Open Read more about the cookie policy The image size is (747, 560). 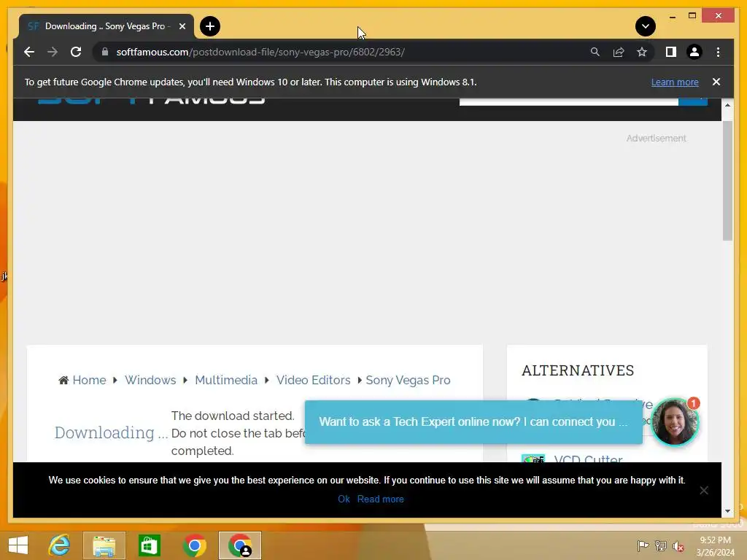[380, 499]
